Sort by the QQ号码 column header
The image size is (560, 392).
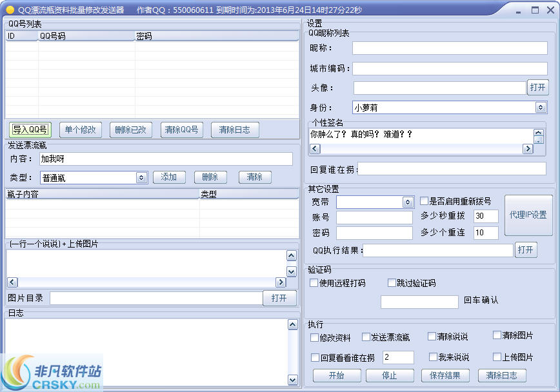[x=86, y=36]
